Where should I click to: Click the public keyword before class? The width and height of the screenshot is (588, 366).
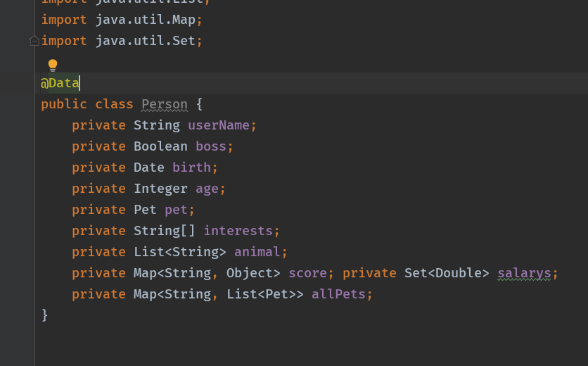coord(64,104)
